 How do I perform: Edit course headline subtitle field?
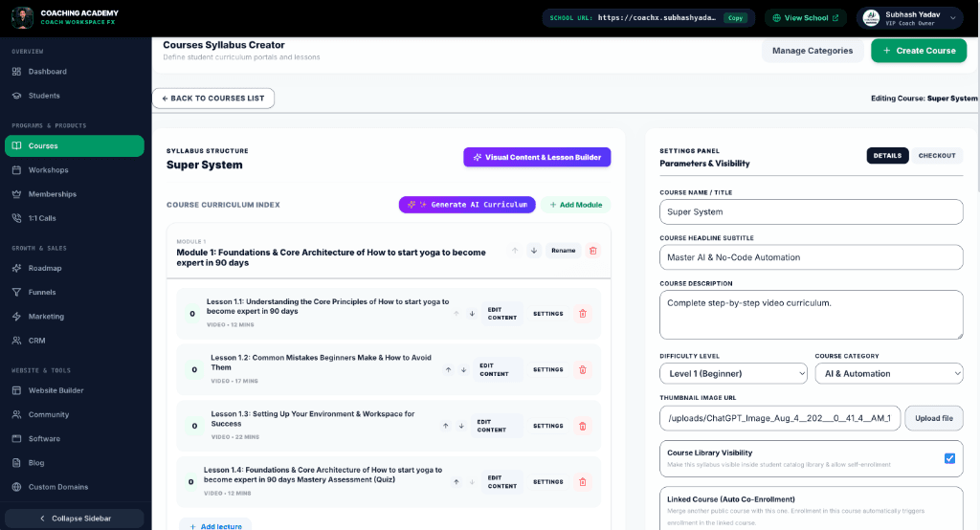[811, 257]
